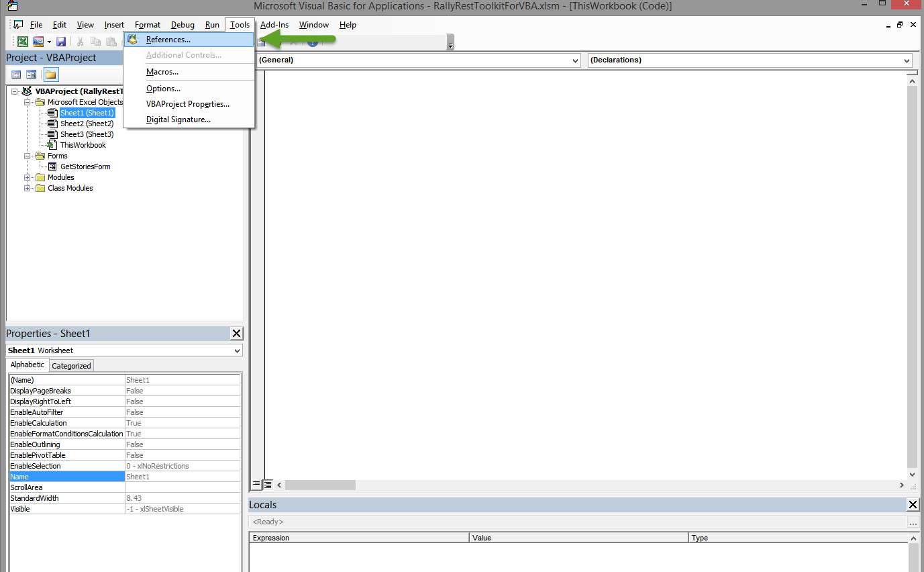Click the Value column header
This screenshot has width=924, height=572.
point(579,538)
